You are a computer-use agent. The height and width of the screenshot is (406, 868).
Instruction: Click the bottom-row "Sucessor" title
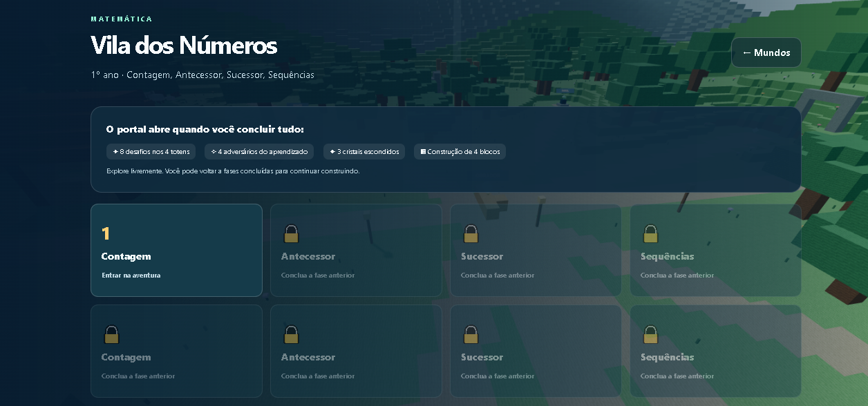click(482, 357)
